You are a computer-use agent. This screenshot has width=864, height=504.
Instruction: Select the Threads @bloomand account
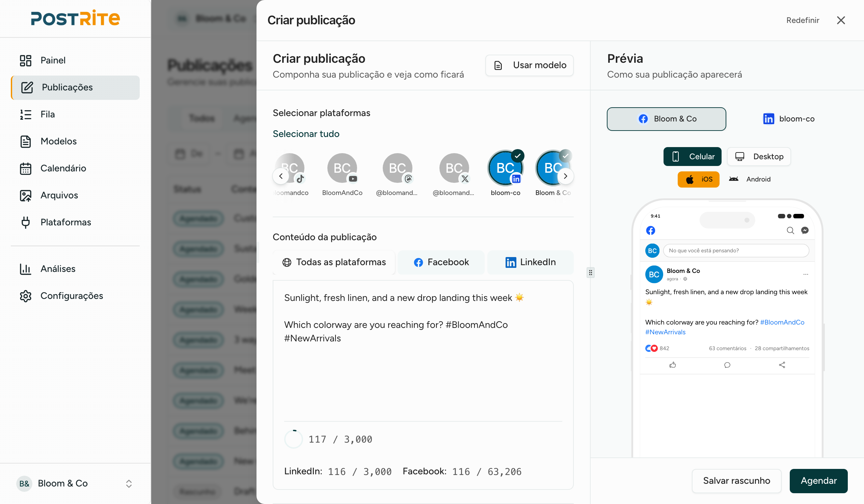click(397, 168)
